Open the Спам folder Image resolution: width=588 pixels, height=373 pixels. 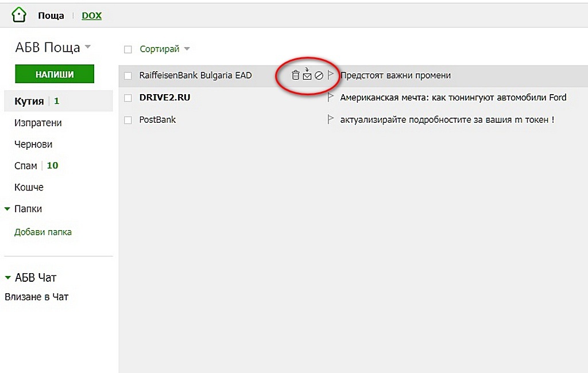[25, 165]
